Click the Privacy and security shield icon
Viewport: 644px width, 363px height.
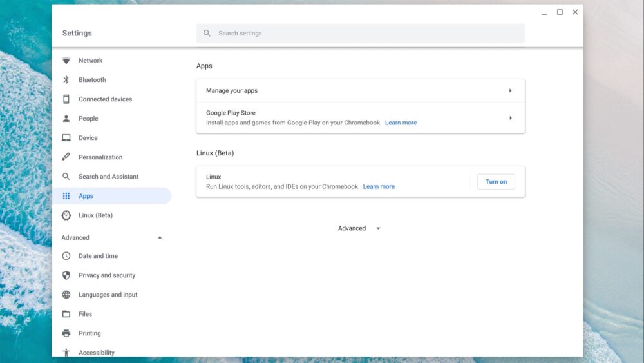click(66, 275)
